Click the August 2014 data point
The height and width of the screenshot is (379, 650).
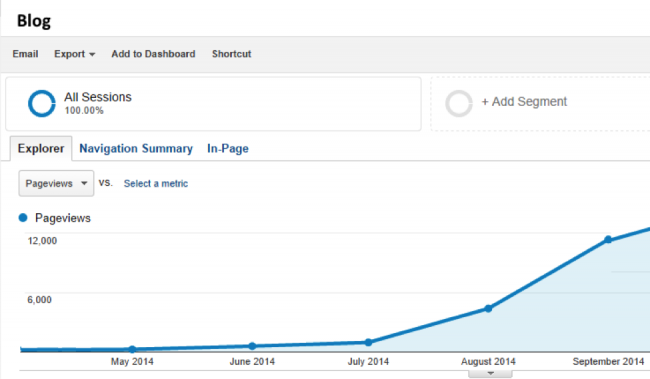(488, 309)
